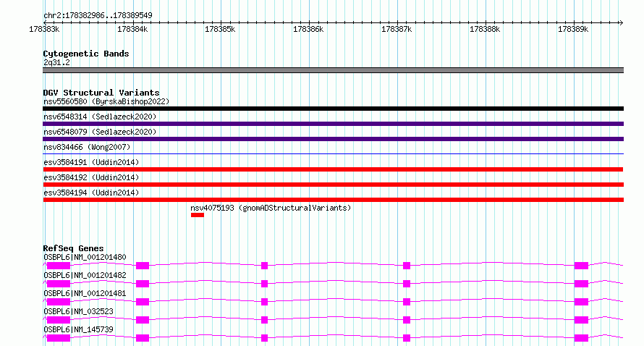The image size is (644, 346).
Task: Open the RefSeq Genes track heading
Action: tap(73, 248)
